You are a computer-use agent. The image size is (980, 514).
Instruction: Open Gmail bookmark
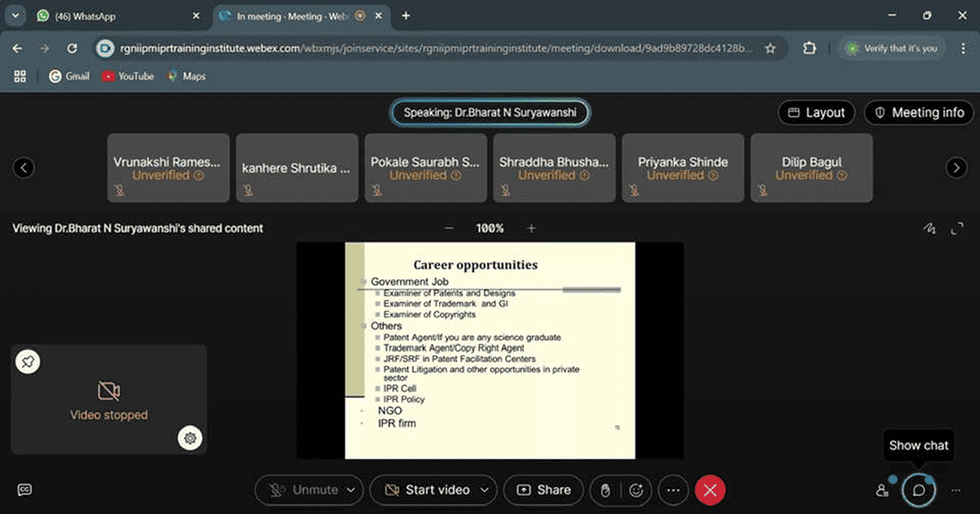pos(69,76)
